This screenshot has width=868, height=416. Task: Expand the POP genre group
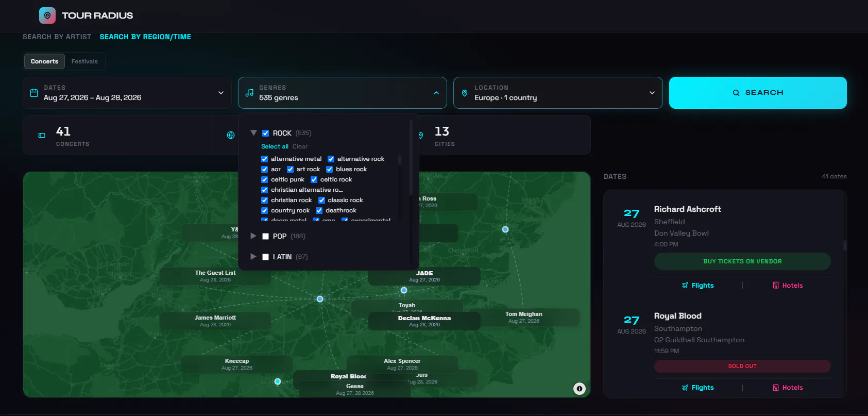[253, 236]
